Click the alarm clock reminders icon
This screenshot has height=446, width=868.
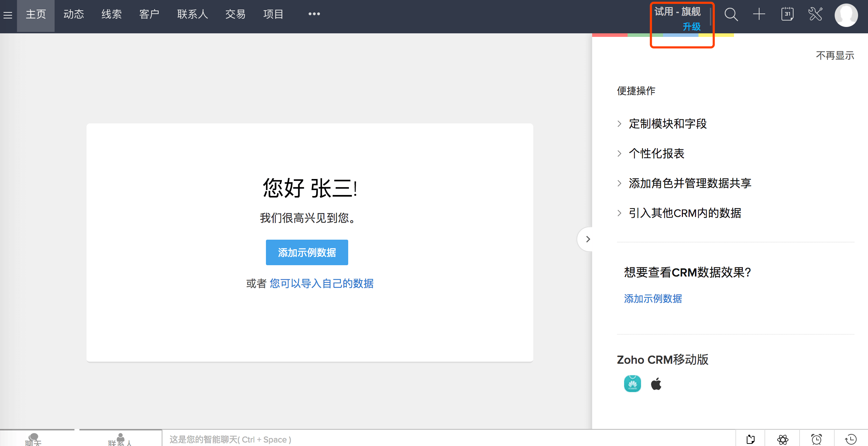817,439
